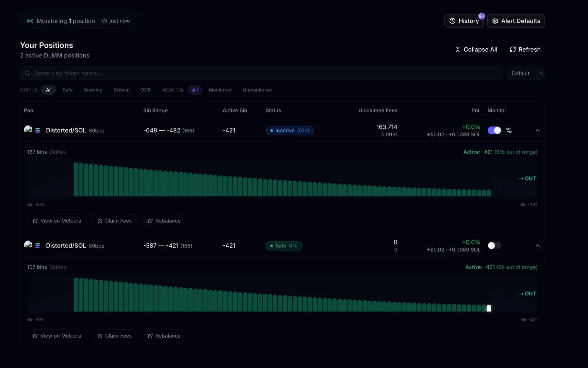588x368 pixels.
Task: Rebalance the first position
Action: pos(164,221)
